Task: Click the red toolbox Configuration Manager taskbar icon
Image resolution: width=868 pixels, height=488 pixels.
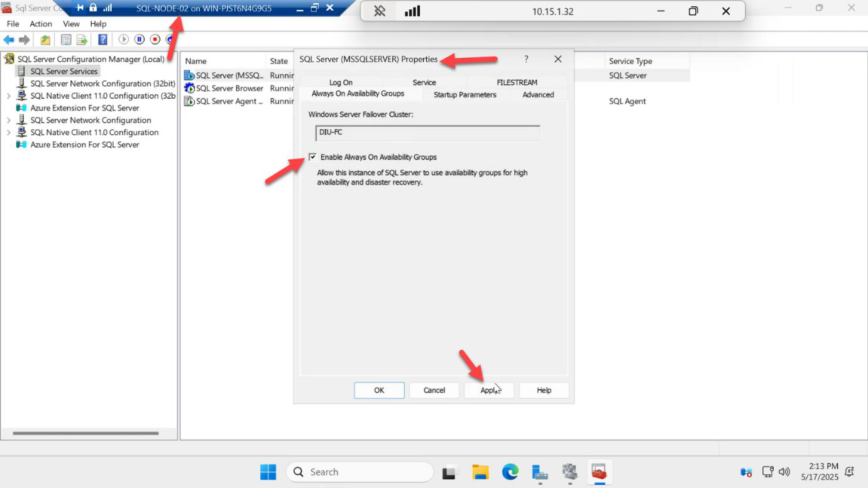Action: (599, 472)
